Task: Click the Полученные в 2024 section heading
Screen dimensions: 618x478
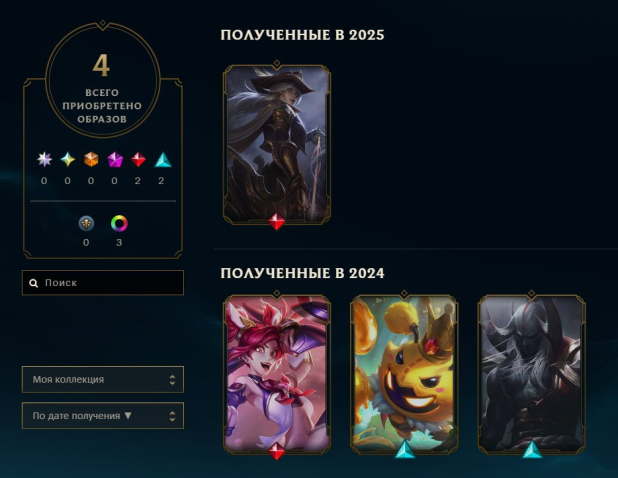Action: 302,273
